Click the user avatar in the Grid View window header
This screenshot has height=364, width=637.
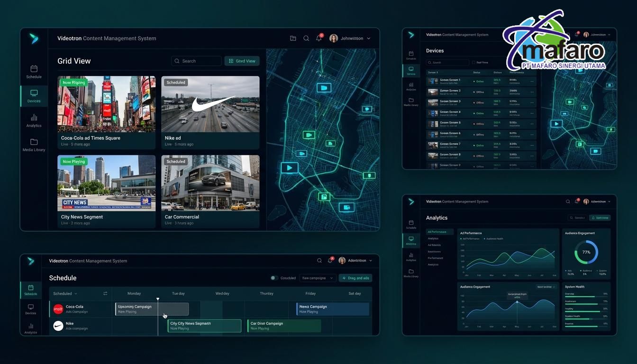pos(334,38)
